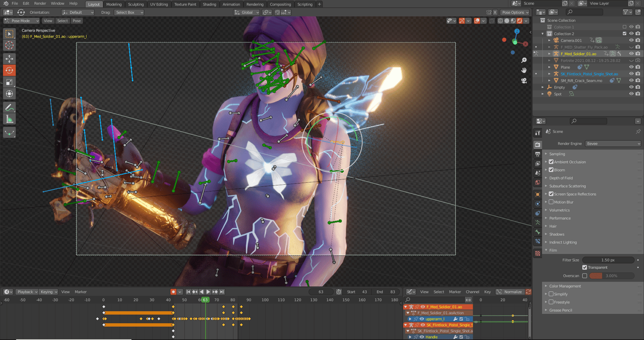
Task: Toggle Screen Space Reflections checkbox
Action: (551, 194)
